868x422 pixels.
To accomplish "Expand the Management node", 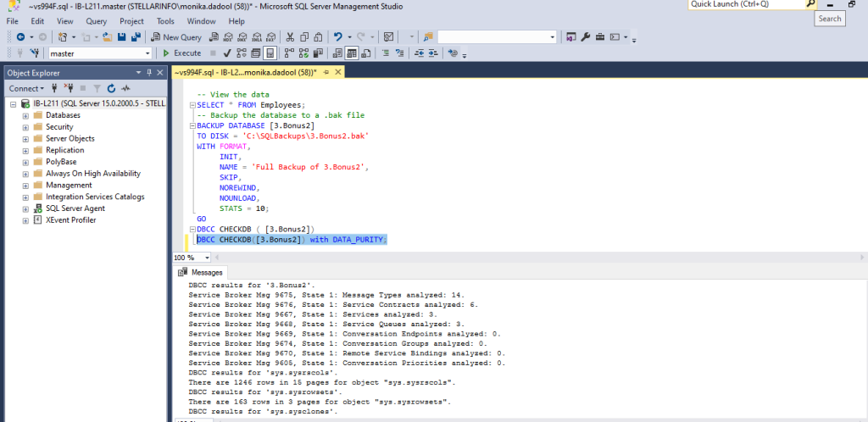I will click(25, 186).
